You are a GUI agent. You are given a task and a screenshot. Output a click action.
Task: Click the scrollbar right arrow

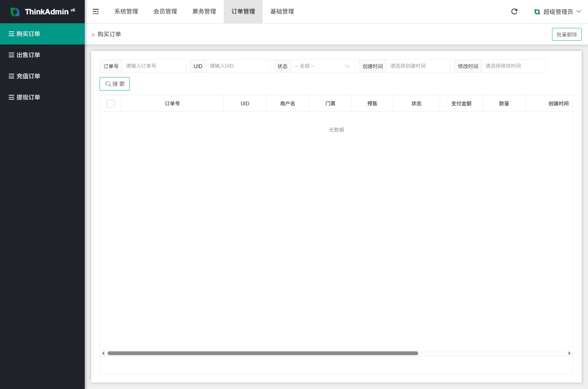pos(569,353)
